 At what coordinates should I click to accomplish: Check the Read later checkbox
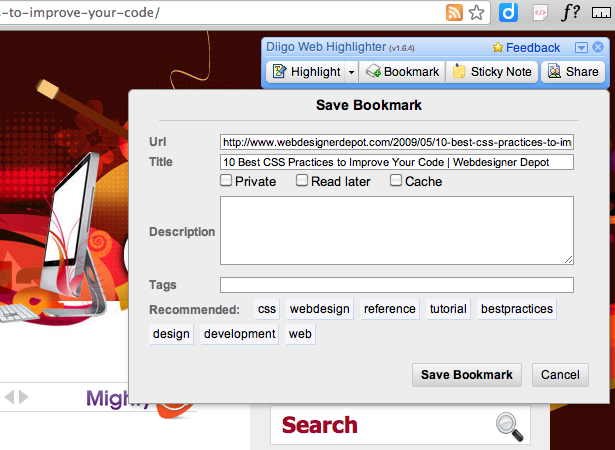click(x=302, y=180)
